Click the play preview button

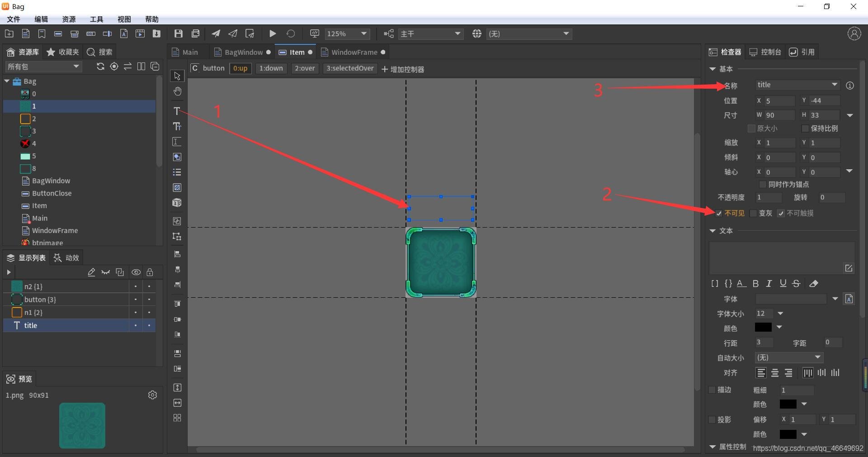[273, 34]
